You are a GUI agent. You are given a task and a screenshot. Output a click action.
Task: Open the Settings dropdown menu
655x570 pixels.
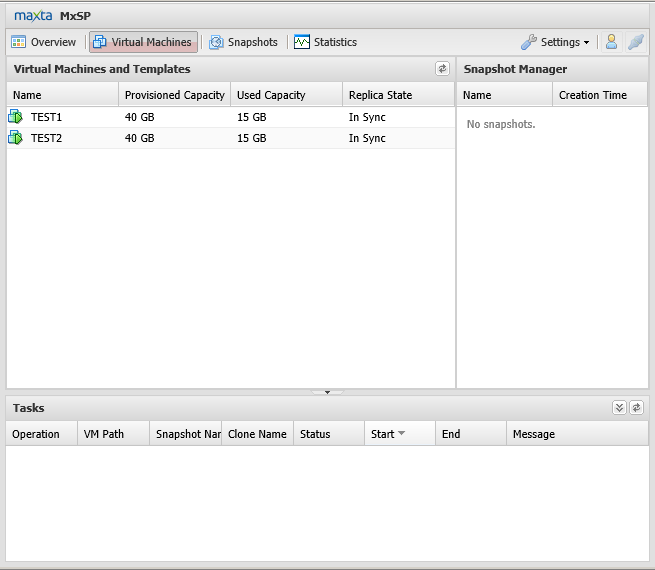point(556,42)
